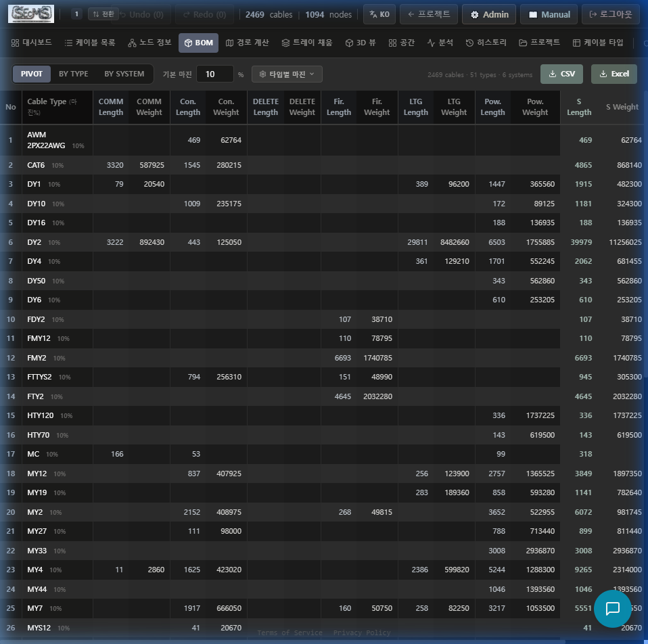Click the Pow. Weight column header
The image size is (648, 644).
[535, 107]
